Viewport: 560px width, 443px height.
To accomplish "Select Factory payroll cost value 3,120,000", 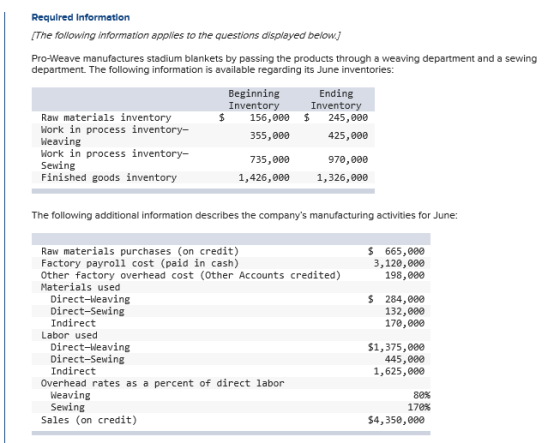I will coord(399,263).
